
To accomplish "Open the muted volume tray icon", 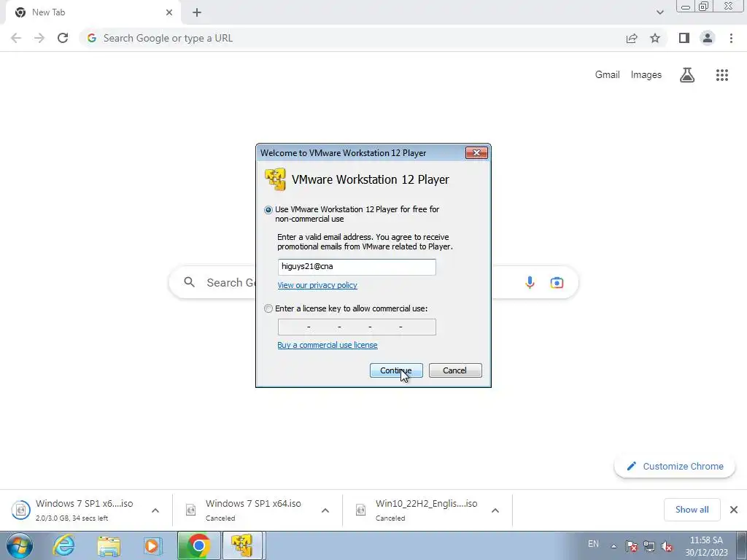I will [667, 546].
